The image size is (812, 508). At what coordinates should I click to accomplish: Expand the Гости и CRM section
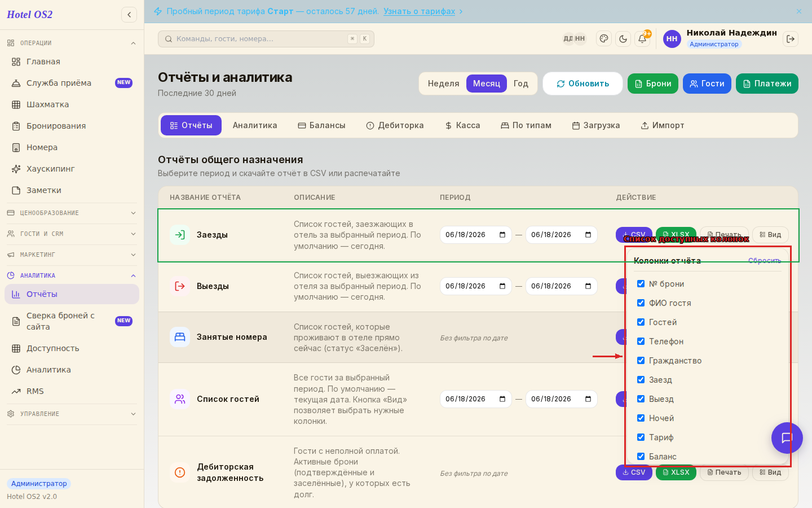point(72,234)
